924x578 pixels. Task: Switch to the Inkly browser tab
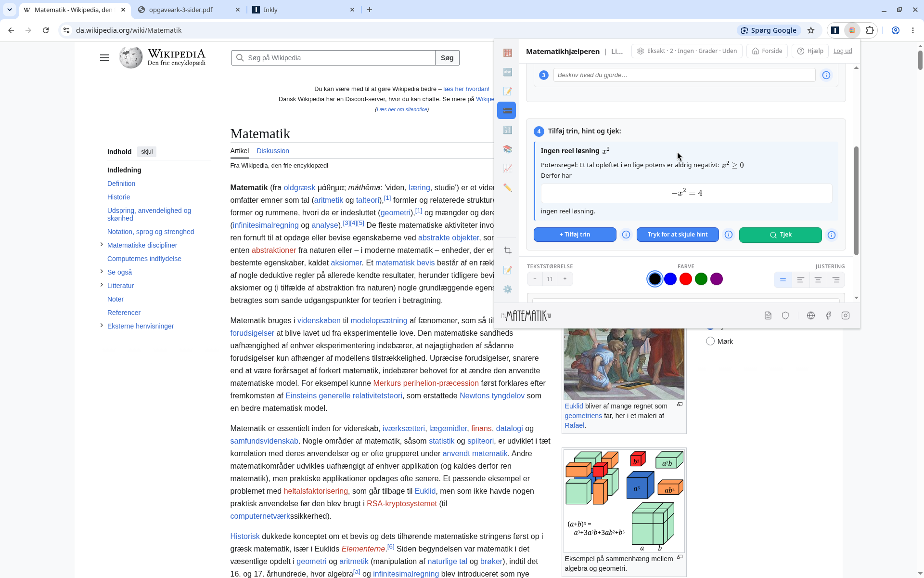(x=303, y=10)
